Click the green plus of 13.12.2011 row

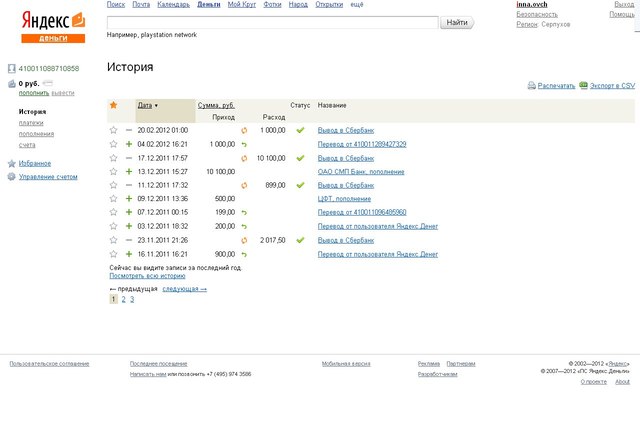(x=129, y=172)
